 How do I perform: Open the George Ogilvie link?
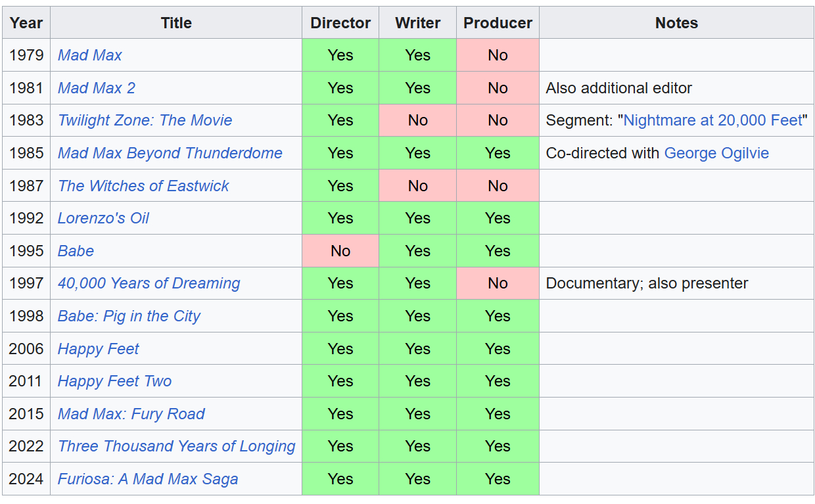(x=716, y=153)
